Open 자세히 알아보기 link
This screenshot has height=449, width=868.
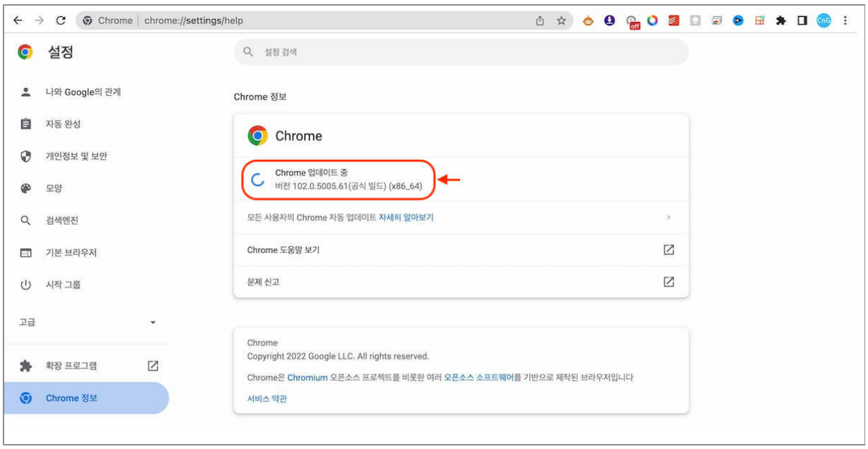tap(406, 217)
